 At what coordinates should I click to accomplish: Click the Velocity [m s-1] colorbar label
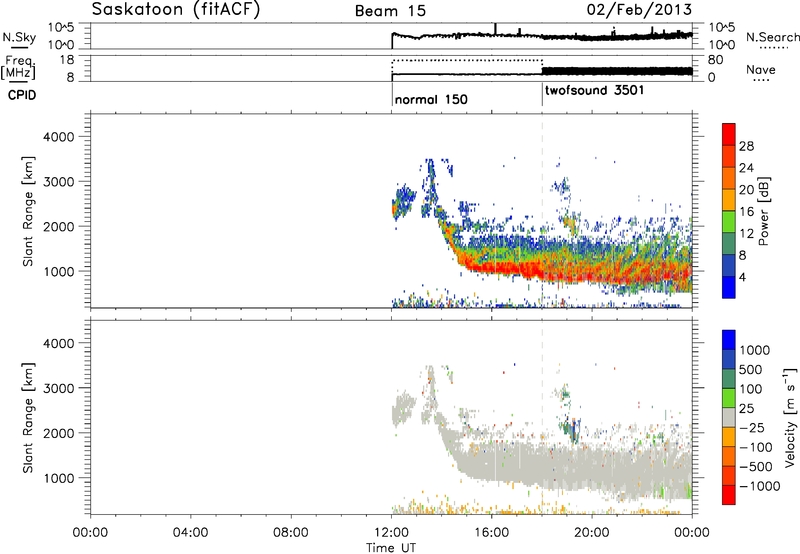[x=790, y=417]
